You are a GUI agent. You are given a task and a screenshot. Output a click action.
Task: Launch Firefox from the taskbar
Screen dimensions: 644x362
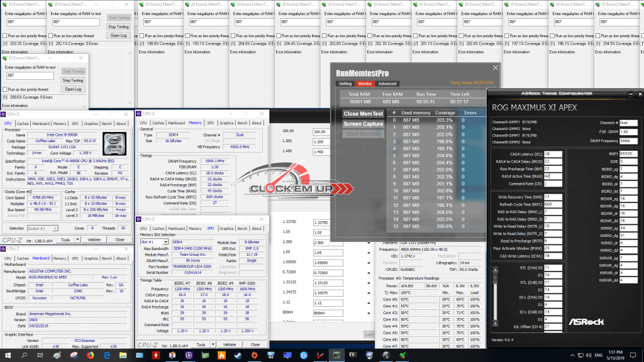(x=89, y=355)
